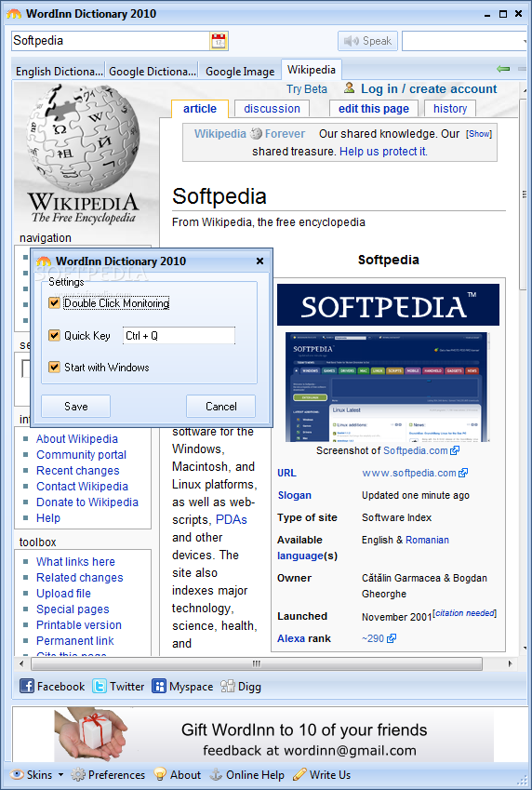Open About Wikipedia link
The height and width of the screenshot is (790, 532).
click(77, 439)
